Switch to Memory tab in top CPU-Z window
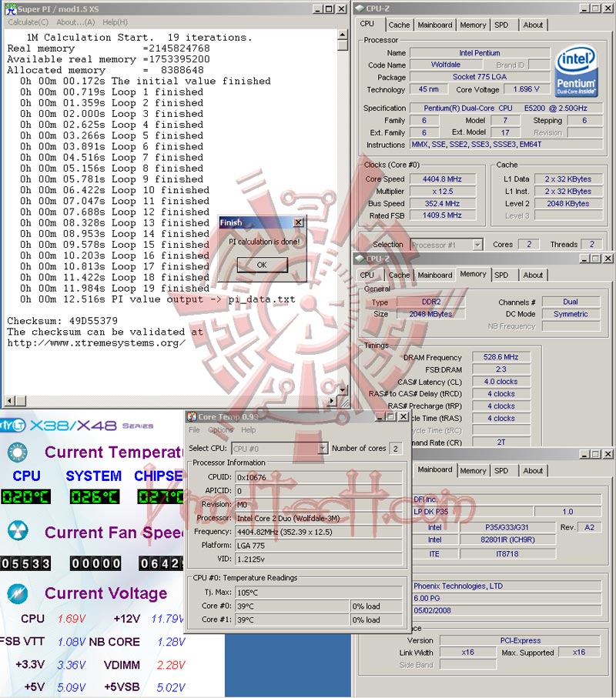The height and width of the screenshot is (698, 616). pos(473,25)
